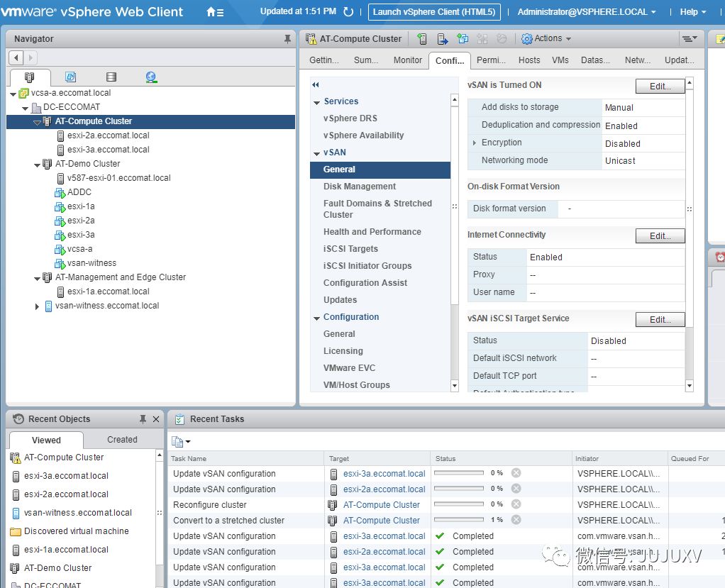The height and width of the screenshot is (588, 725).
Task: Switch to VMs and Templates navigator view
Action: (x=70, y=77)
